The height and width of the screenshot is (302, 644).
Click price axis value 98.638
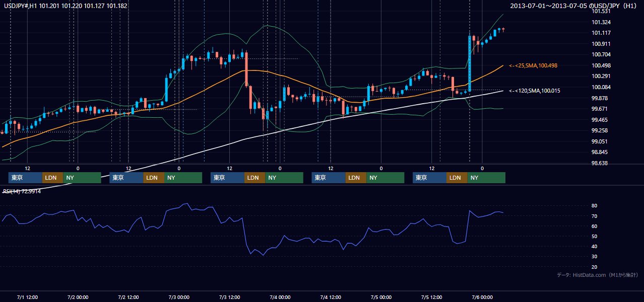pos(600,163)
